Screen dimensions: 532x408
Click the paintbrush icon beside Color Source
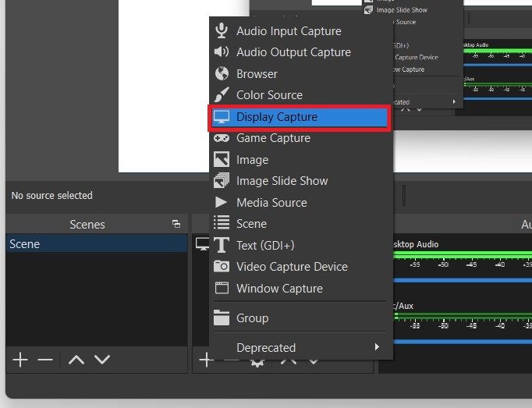pyautogui.click(x=222, y=94)
